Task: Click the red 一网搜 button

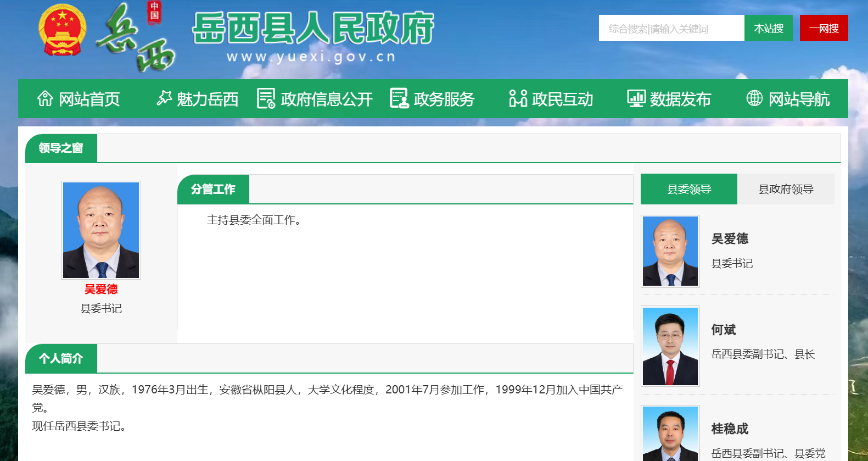Action: tap(824, 28)
